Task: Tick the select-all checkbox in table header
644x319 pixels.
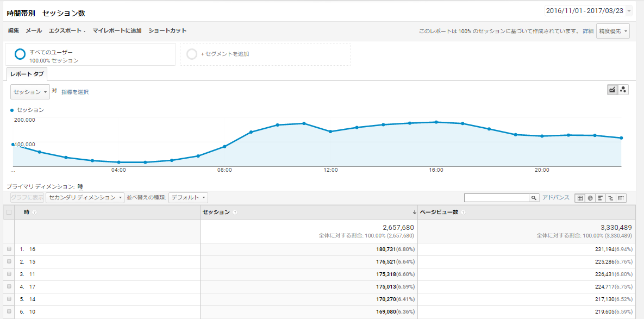Action: point(9,212)
